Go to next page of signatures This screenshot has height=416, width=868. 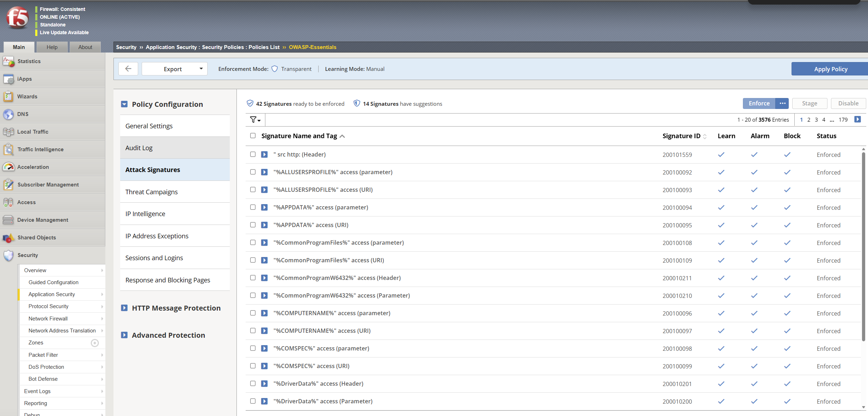pyautogui.click(x=857, y=120)
